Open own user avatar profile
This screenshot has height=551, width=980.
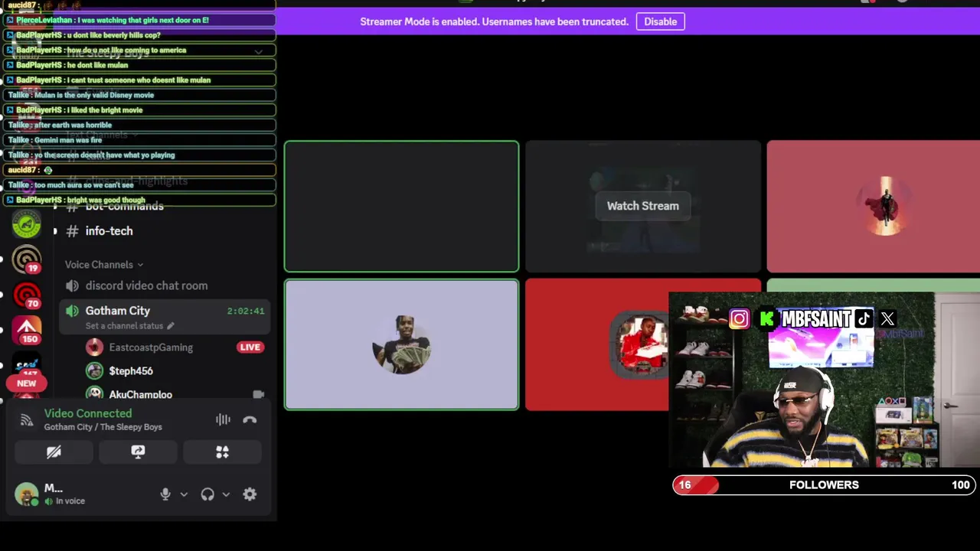(27, 494)
